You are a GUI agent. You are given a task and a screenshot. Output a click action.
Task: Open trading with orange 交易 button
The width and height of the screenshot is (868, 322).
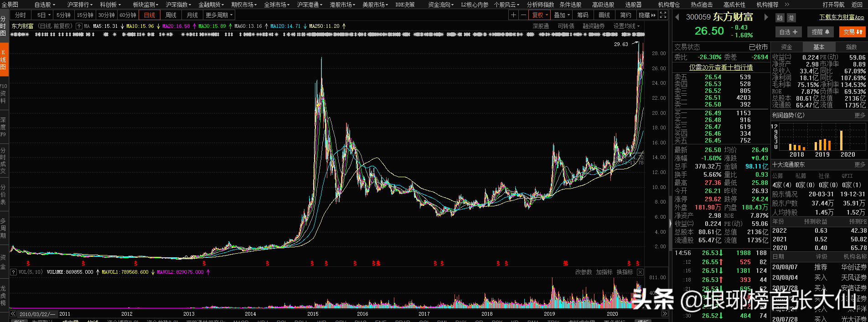[852, 32]
